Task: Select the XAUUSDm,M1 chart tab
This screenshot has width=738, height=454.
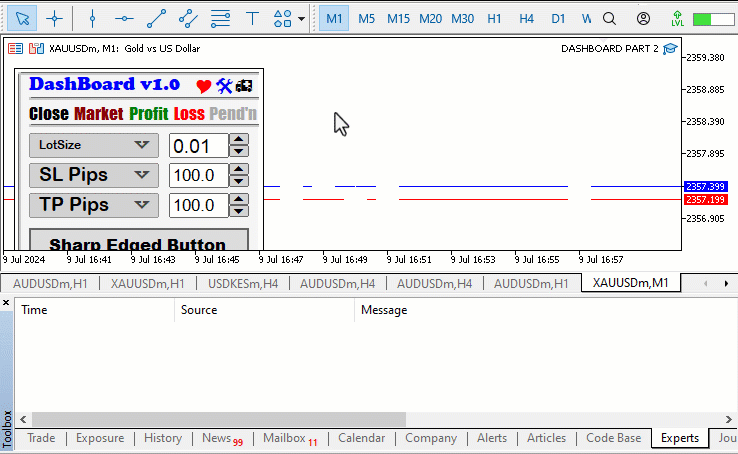Action: click(630, 283)
